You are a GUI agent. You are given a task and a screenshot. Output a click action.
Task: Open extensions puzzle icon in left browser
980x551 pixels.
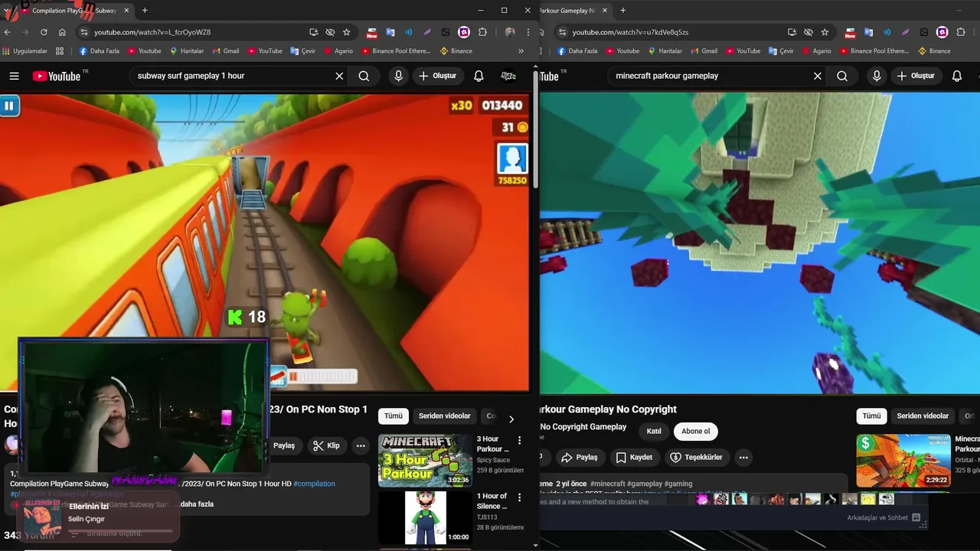click(x=482, y=32)
